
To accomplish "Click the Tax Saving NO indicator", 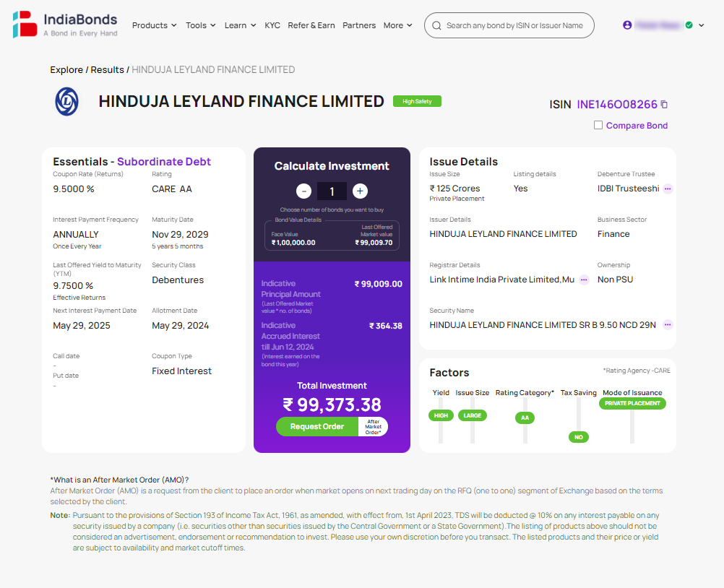I will [579, 437].
